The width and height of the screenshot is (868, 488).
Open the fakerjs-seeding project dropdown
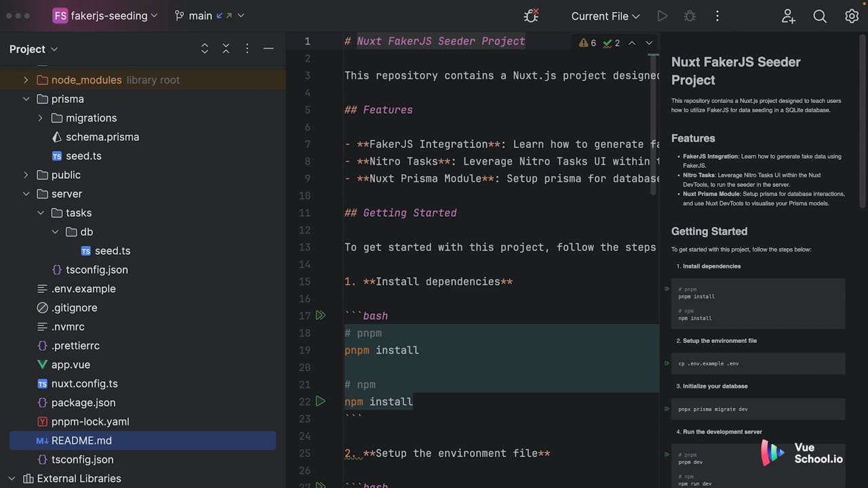coord(105,16)
